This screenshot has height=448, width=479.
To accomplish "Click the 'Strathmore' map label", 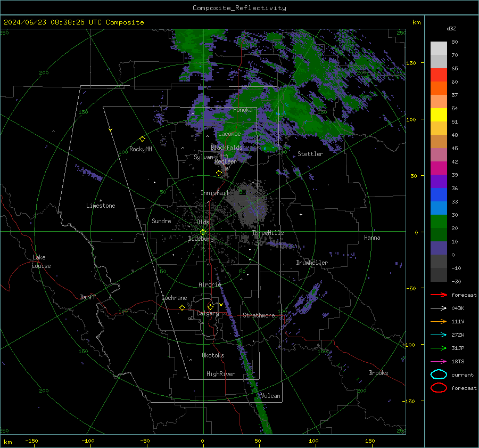I will click(x=259, y=315).
